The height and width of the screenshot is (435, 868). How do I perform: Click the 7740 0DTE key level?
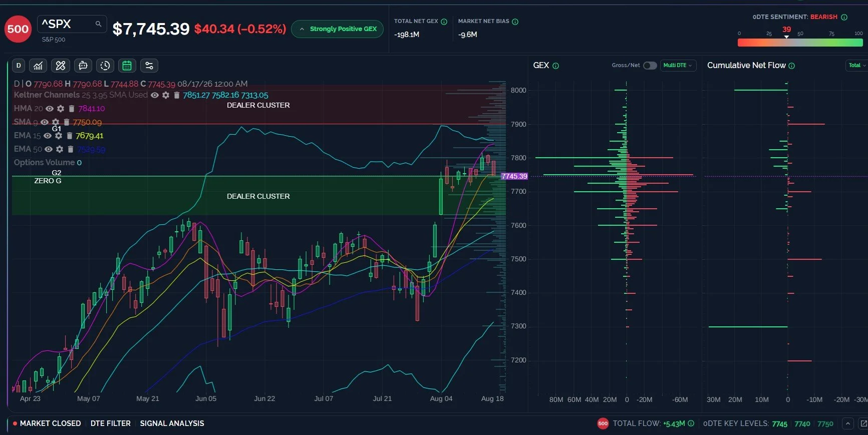coord(802,424)
